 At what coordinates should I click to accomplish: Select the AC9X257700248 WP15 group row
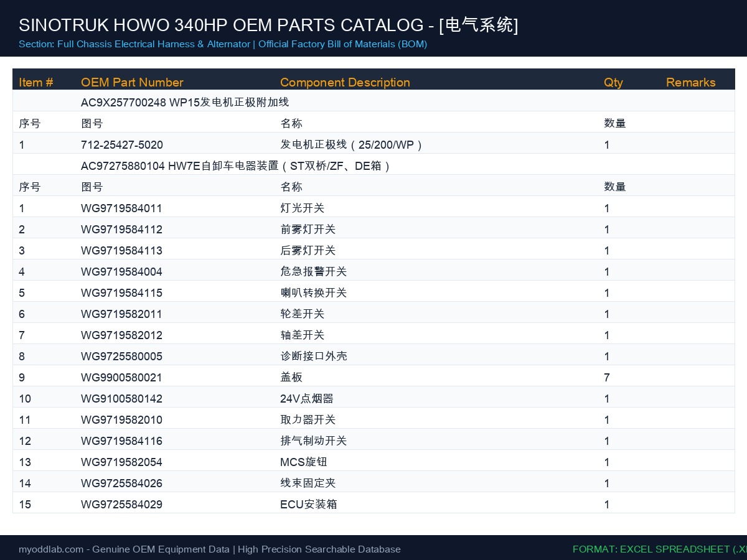coord(374,101)
